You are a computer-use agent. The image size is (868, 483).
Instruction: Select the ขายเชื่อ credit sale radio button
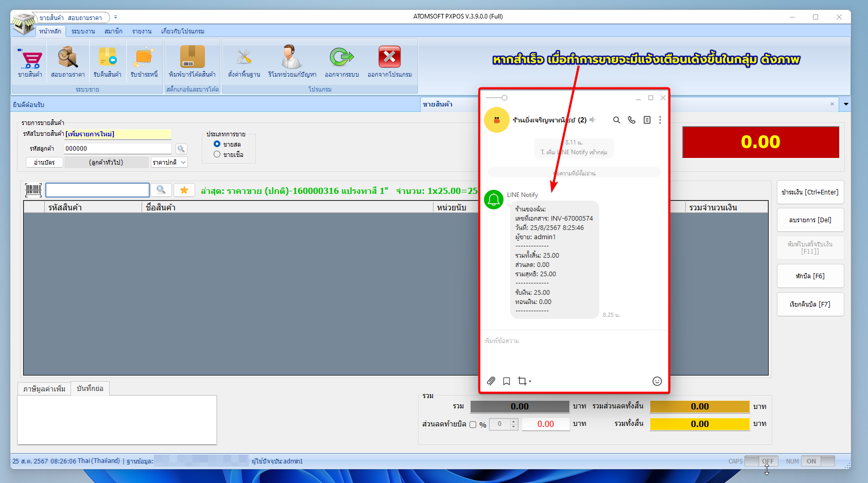click(x=217, y=154)
